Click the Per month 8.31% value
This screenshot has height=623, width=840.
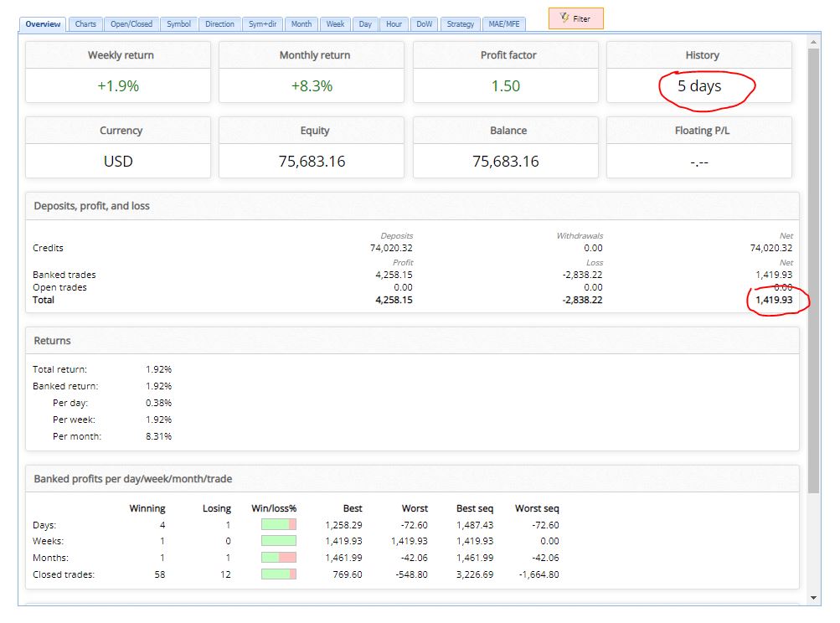158,436
